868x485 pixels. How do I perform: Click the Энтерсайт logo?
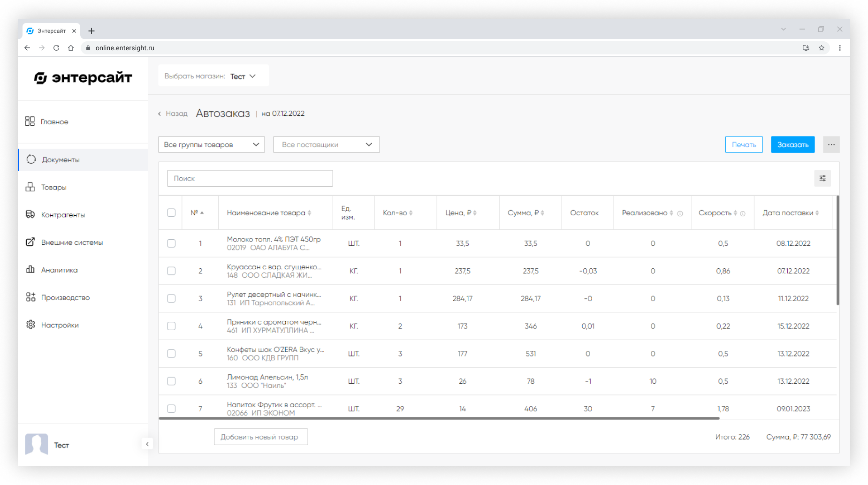click(x=83, y=78)
